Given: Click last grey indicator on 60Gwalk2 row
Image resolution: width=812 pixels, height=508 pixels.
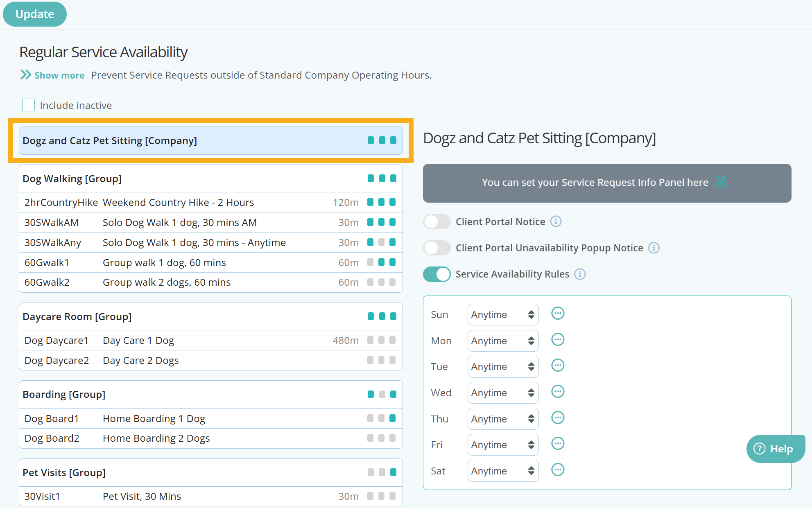Looking at the screenshot, I should coord(392,282).
